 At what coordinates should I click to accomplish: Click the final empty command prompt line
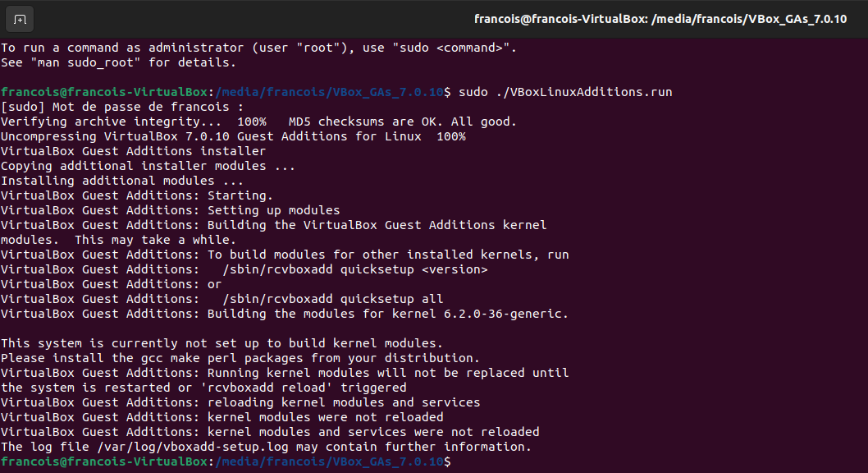click(x=574, y=462)
